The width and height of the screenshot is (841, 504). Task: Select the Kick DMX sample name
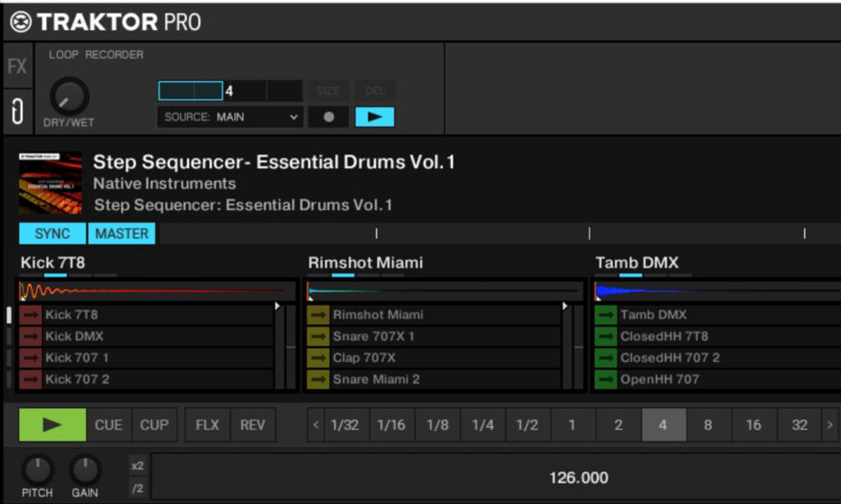(x=75, y=337)
